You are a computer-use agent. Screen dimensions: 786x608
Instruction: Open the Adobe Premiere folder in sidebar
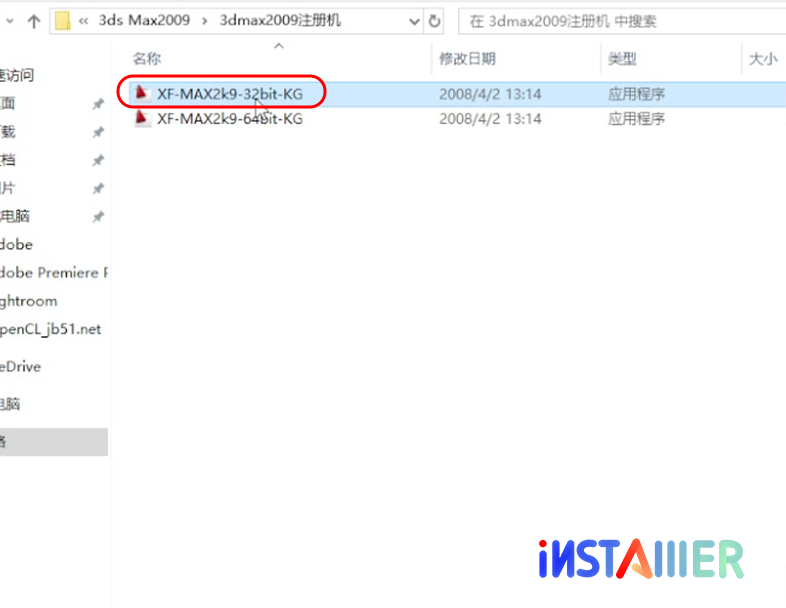click(54, 273)
